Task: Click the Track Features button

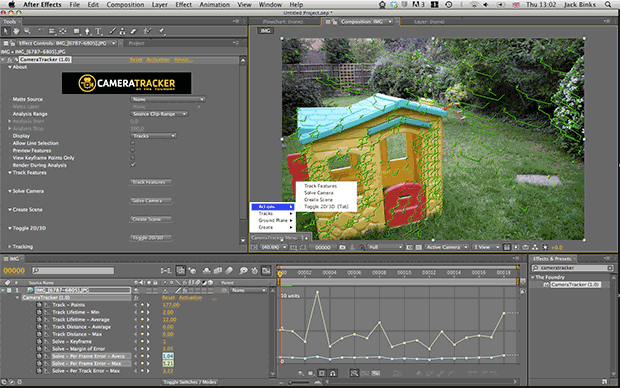Action: (150, 182)
